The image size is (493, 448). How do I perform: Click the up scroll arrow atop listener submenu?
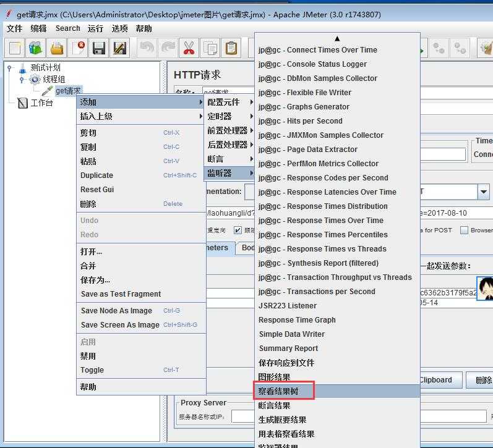(337, 39)
